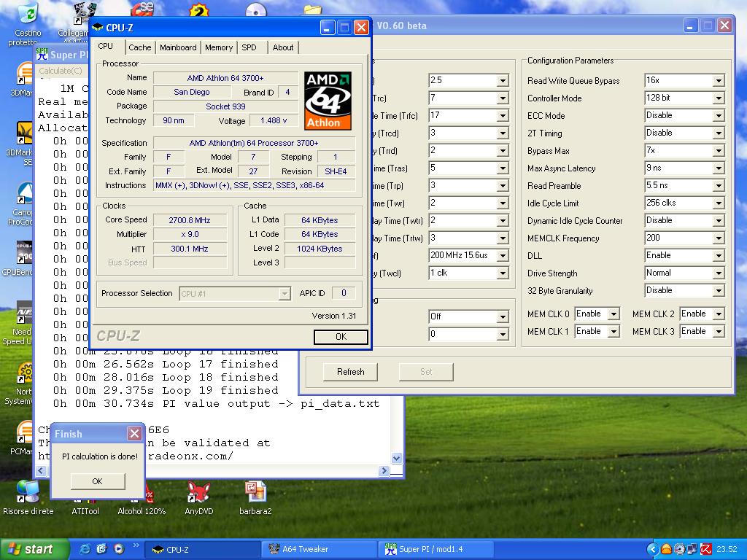This screenshot has width=747, height=560.
Task: Click OK in the Finish dialog
Action: click(x=98, y=481)
